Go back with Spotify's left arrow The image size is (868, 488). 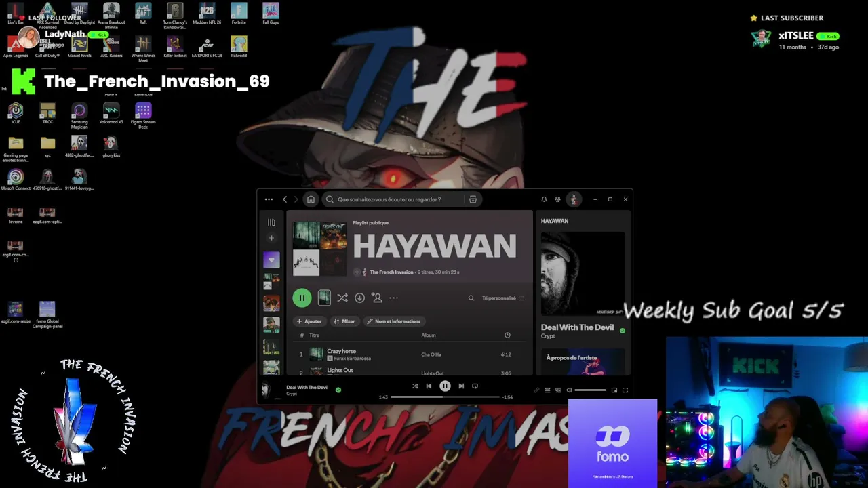(x=285, y=199)
